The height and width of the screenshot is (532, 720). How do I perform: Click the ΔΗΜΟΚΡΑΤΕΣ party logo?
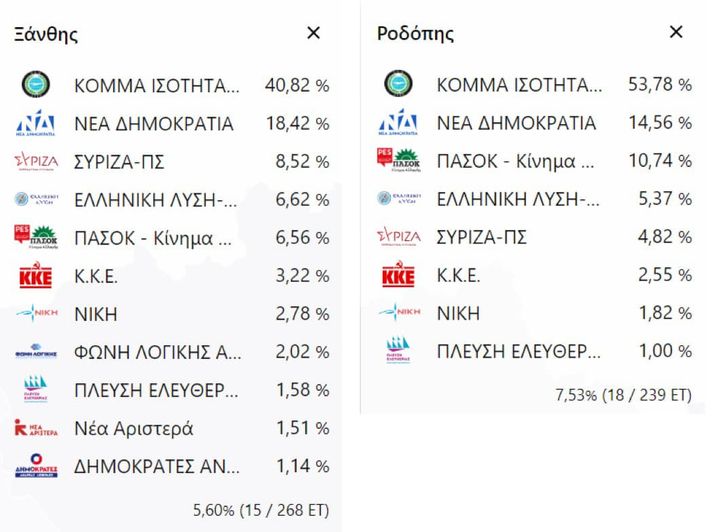click(36, 466)
